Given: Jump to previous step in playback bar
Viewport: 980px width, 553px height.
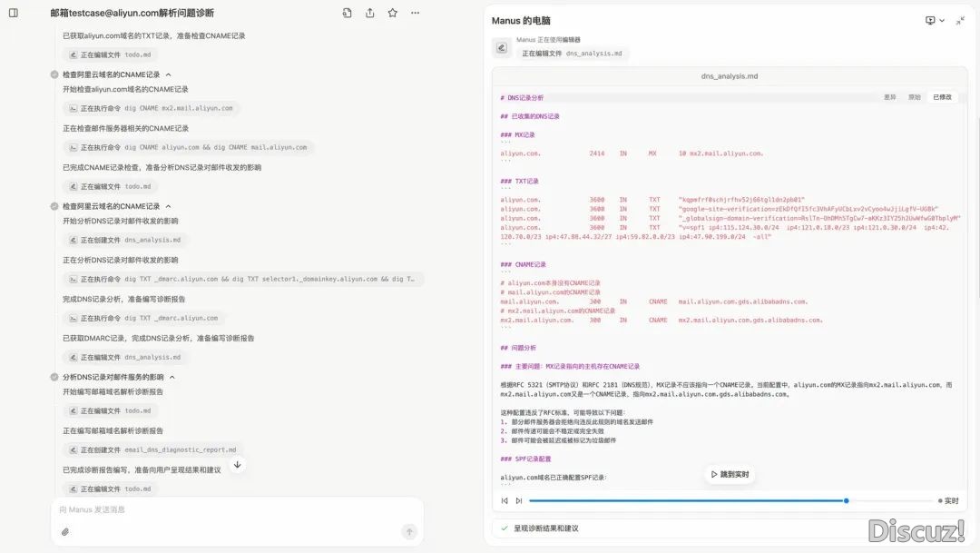Looking at the screenshot, I should [505, 500].
